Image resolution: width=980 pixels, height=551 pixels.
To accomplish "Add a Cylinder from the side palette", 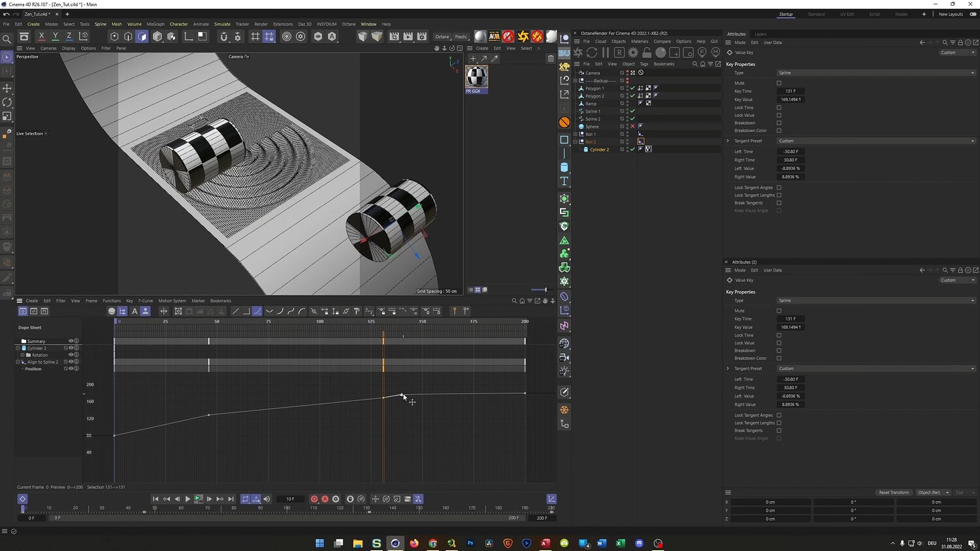I will [x=564, y=167].
